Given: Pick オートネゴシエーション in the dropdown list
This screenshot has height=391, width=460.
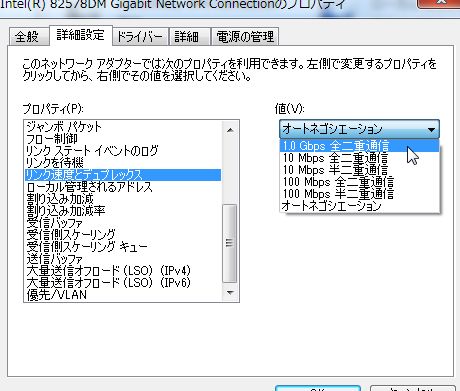Looking at the screenshot, I should tap(360, 206).
